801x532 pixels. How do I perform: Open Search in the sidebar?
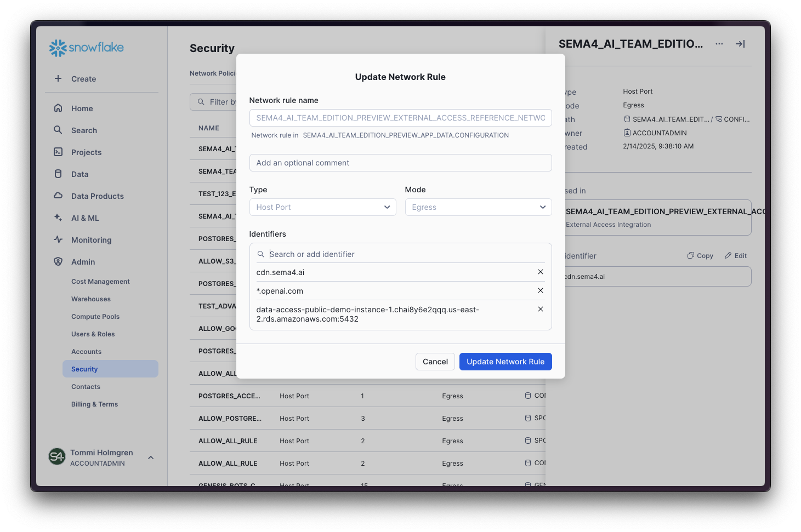click(x=84, y=130)
